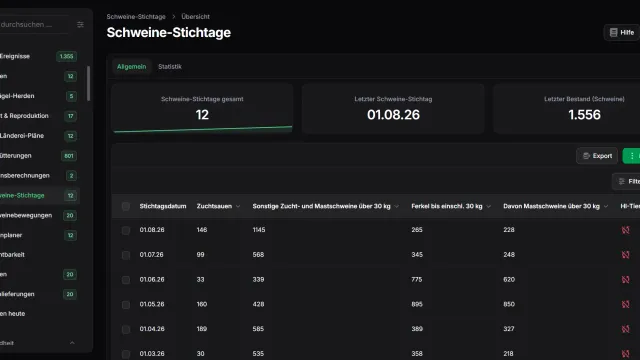Click the Mastschweine value 850
The height and width of the screenshot is (360, 640).
click(x=509, y=304)
